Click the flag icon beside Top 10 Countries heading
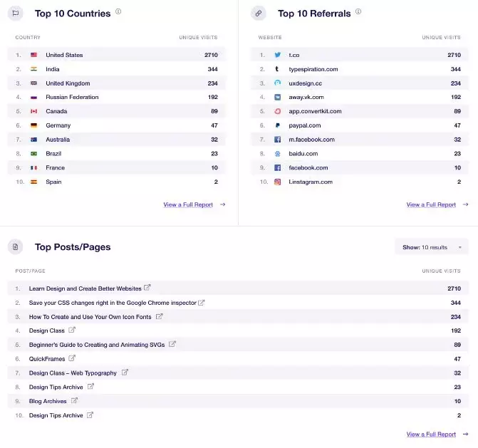 [15, 13]
